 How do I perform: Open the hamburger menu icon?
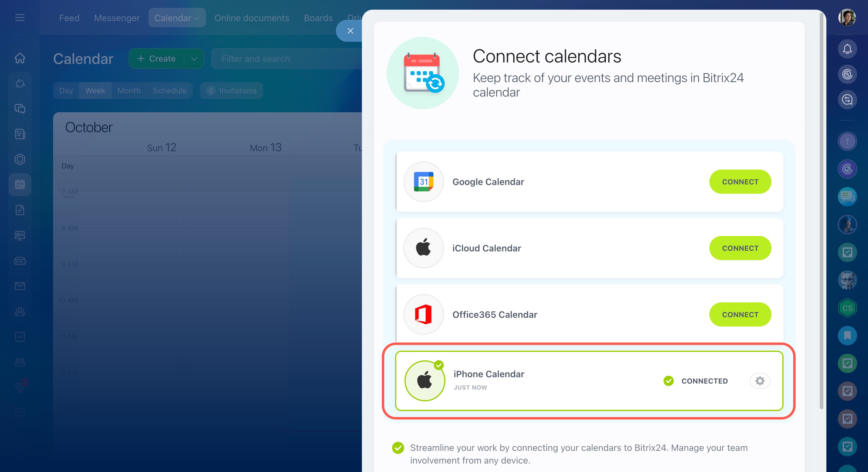[20, 18]
